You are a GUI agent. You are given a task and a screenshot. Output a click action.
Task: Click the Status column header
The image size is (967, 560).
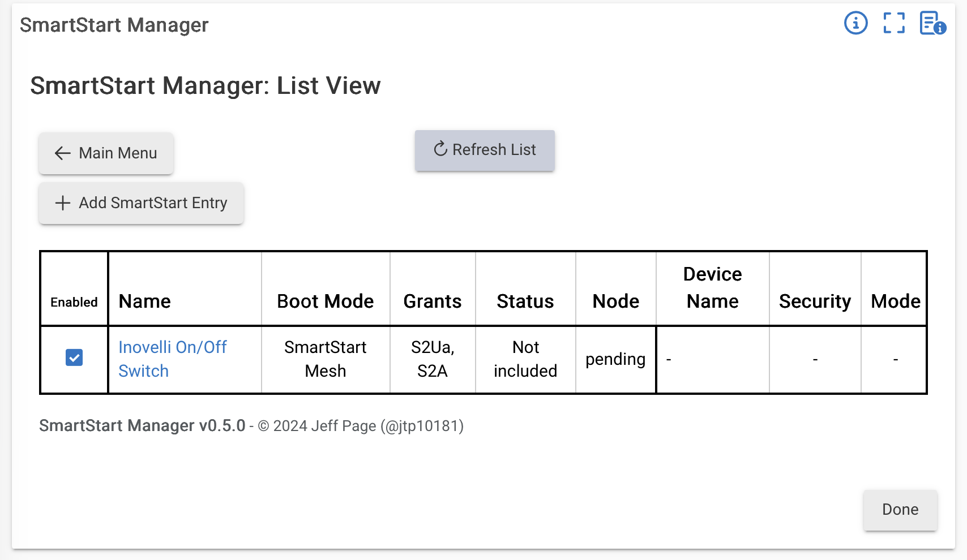click(x=525, y=301)
